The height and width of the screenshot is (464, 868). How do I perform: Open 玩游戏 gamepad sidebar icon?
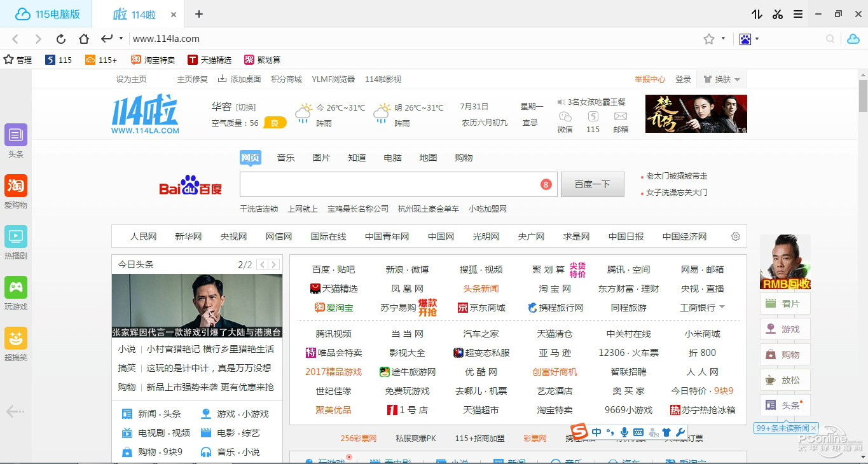pyautogui.click(x=16, y=288)
